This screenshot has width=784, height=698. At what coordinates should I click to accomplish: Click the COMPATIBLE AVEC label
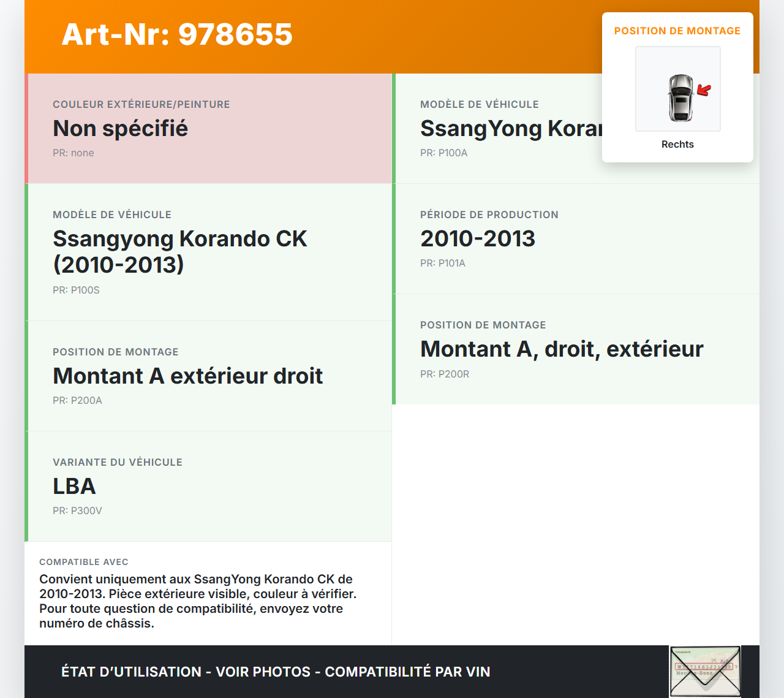coord(84,562)
